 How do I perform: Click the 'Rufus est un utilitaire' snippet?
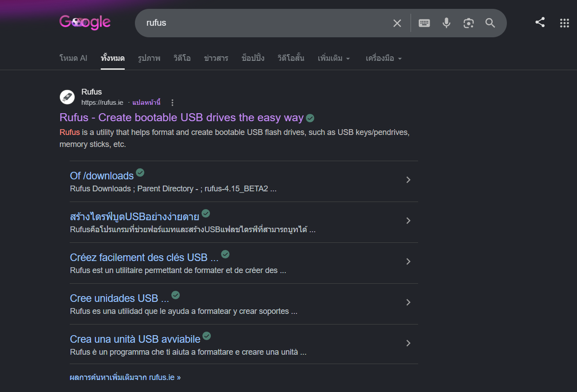coord(178,270)
